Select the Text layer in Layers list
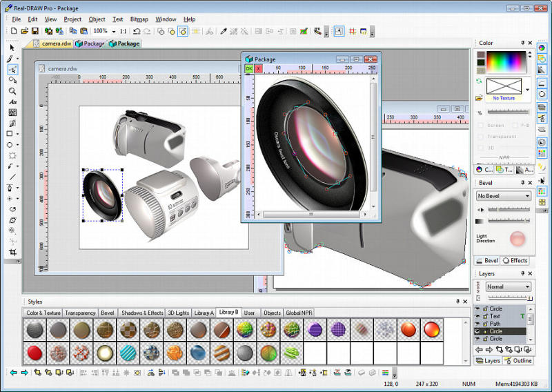The image size is (552, 392). [x=500, y=316]
